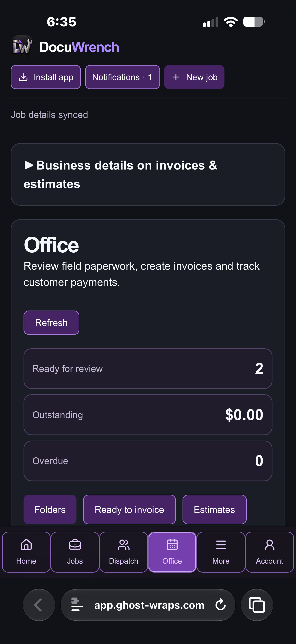Select the Office calendar nav item
The height and width of the screenshot is (644, 296).
[x=172, y=552]
